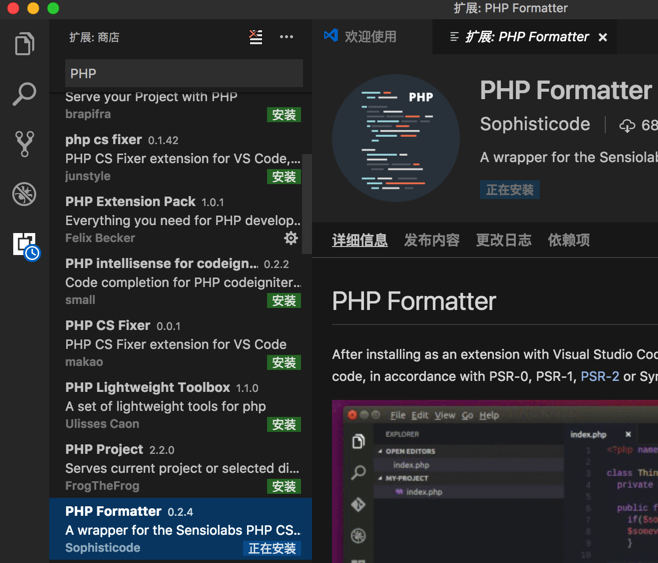Open the 详细信息 details tab
Screen dimensions: 658x563
360,240
